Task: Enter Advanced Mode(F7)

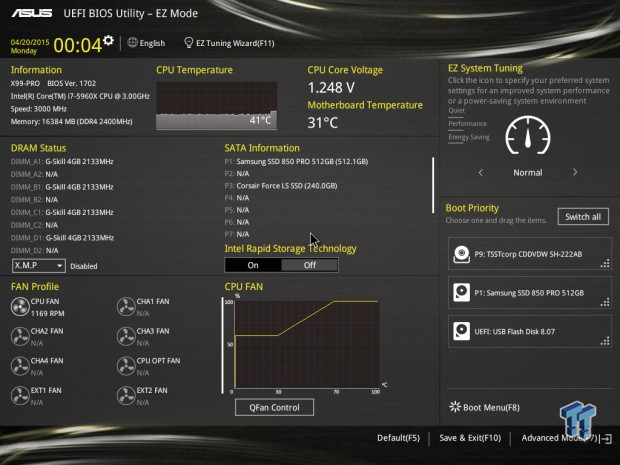Action: click(x=559, y=438)
